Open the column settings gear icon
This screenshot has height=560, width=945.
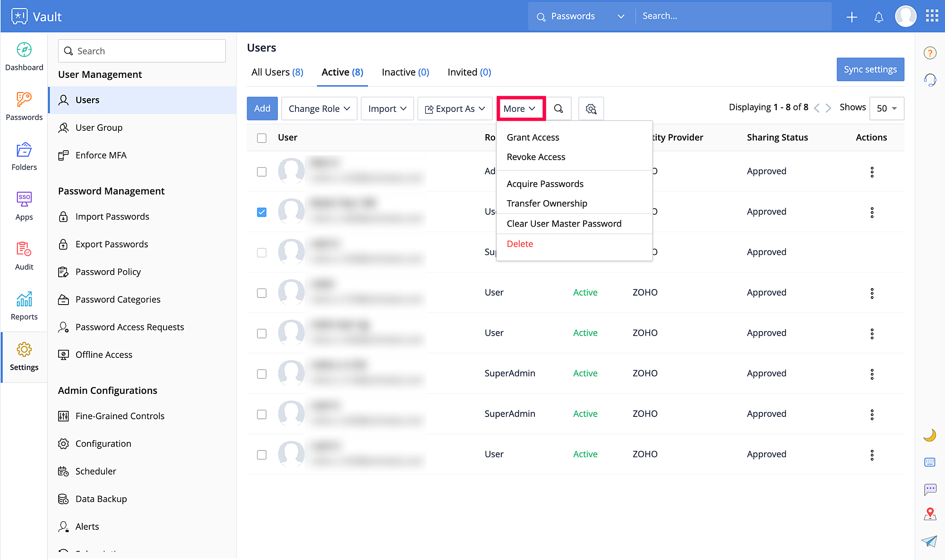pyautogui.click(x=591, y=109)
